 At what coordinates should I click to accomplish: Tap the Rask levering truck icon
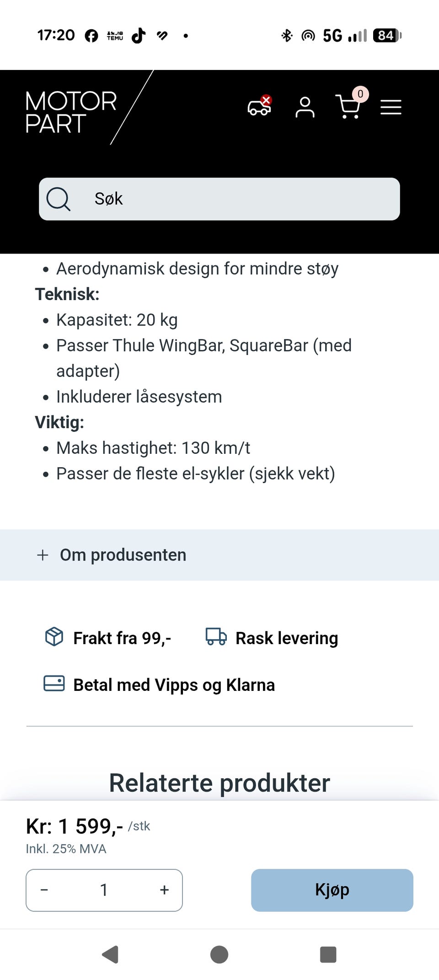pos(216,636)
